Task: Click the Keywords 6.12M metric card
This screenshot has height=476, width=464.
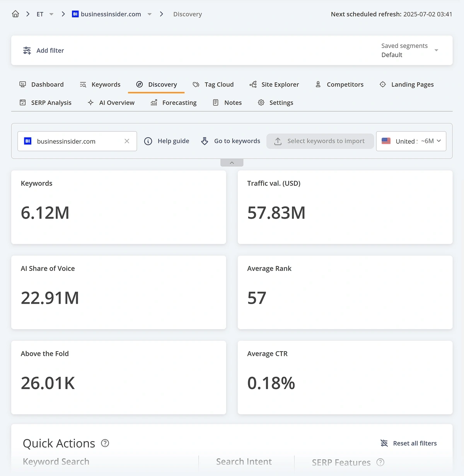Action: (x=119, y=207)
